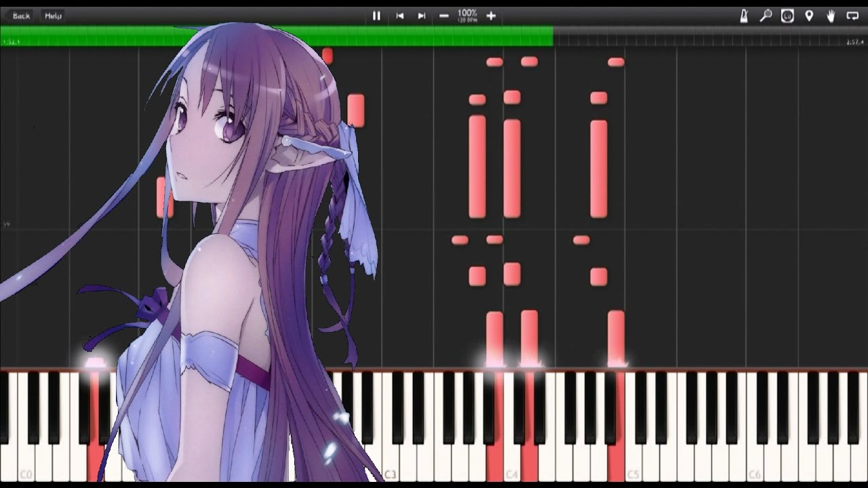Skip forward to next section
The height and width of the screenshot is (488, 868).
pyautogui.click(x=421, y=16)
